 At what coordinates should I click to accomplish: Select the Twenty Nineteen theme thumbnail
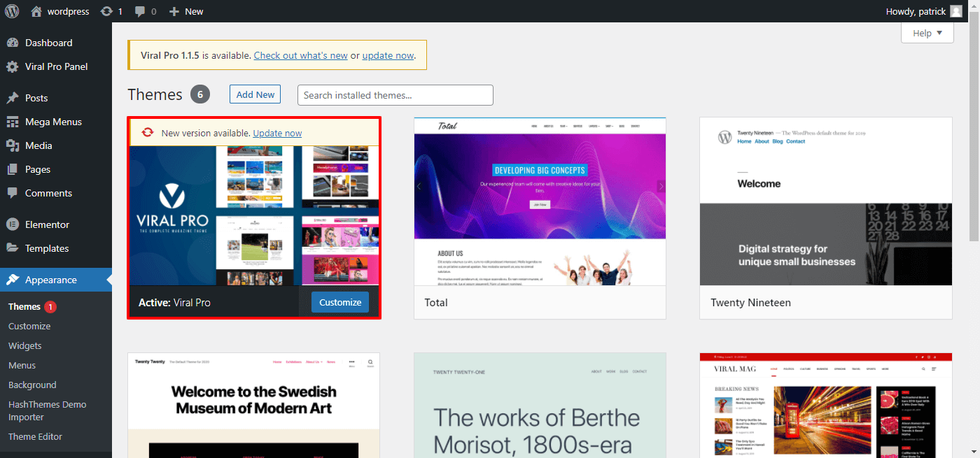826,201
